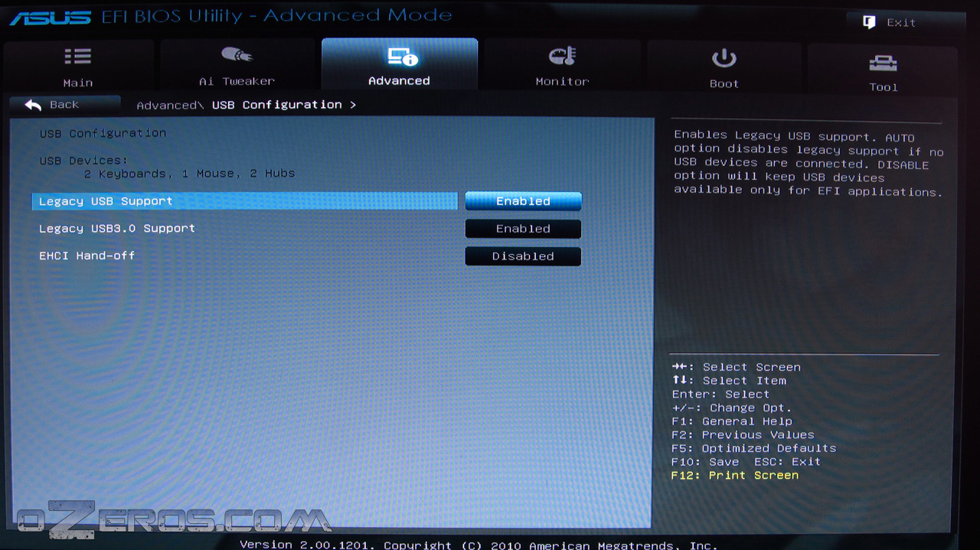This screenshot has height=550, width=980.
Task: Click the 2 Keyboards, 1 Mouse, 2 Hubs text
Action: [189, 174]
